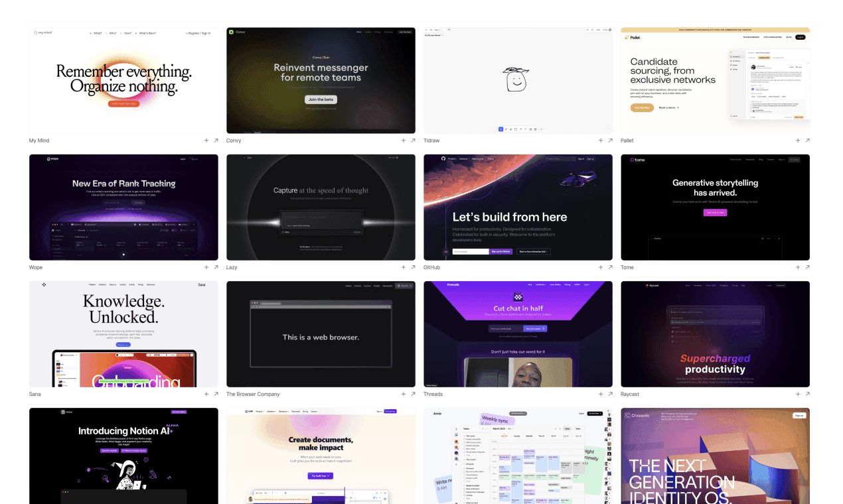Click the 'Sana' title label
Viewport: 843px width, 504px height.
click(36, 394)
